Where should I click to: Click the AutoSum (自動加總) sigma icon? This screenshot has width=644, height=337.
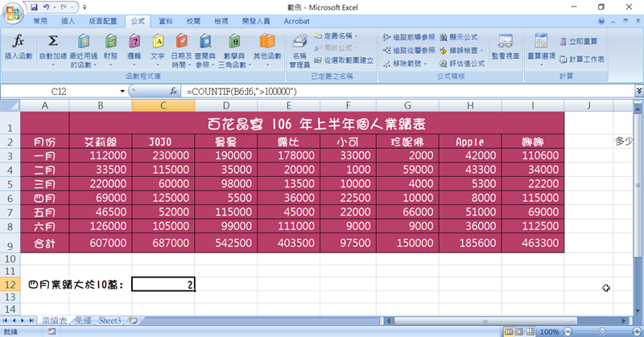(x=53, y=41)
